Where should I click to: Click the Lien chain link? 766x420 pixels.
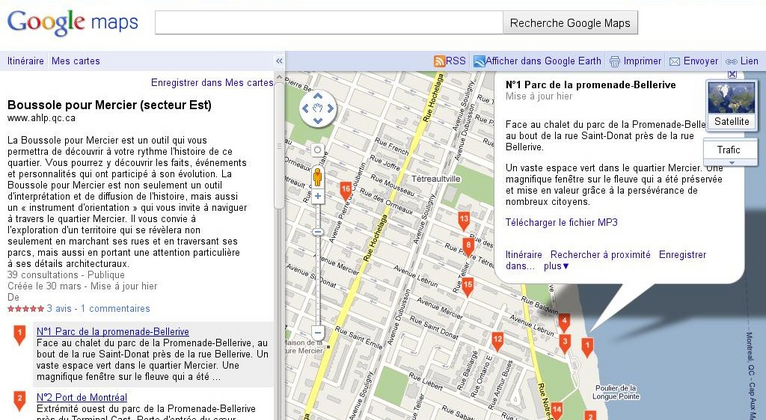click(x=742, y=61)
